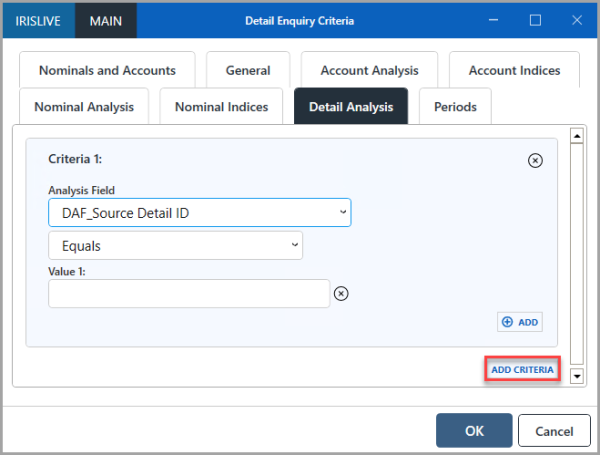This screenshot has width=600, height=455.
Task: Switch to Nominals and Accounts tab
Action: coord(107,71)
